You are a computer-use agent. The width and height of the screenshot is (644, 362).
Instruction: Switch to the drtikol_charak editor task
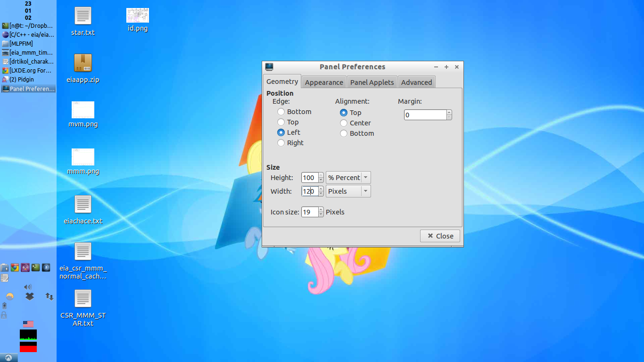[28, 62]
